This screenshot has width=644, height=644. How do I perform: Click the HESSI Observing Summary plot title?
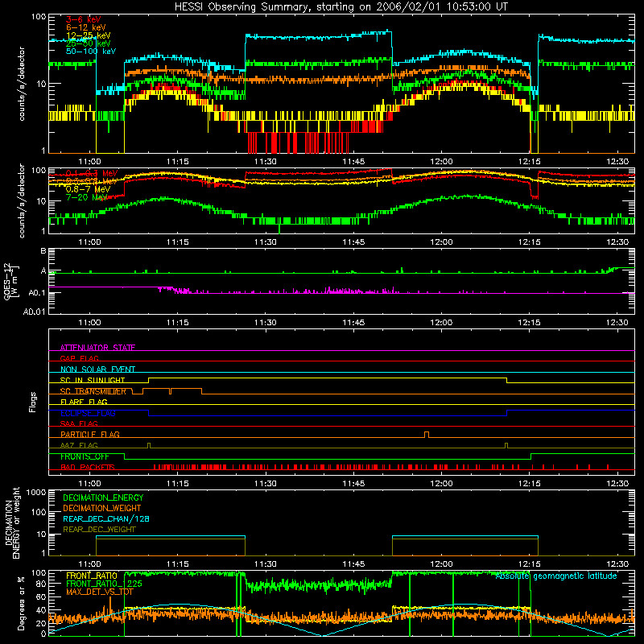point(341,7)
